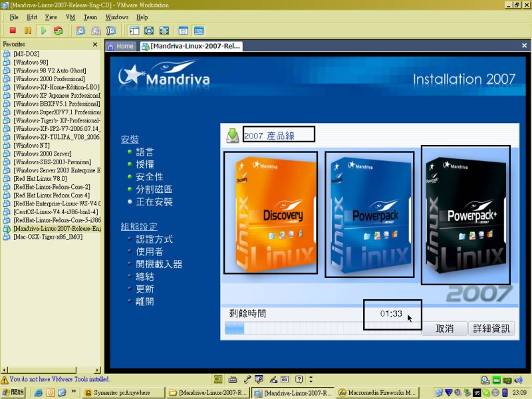Click the 正在安裝 installing step
Screen dimensions: 532x399
pos(154,202)
